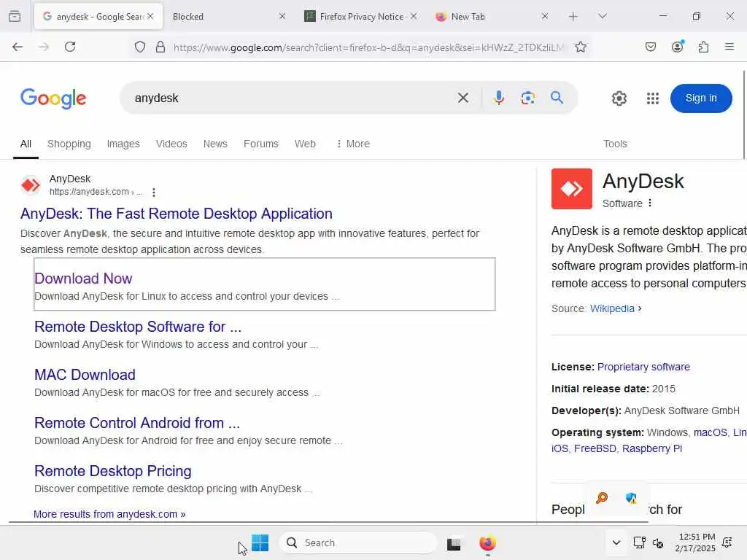The image size is (747, 560).
Task: Click the site security padlock icon
Action: (160, 47)
